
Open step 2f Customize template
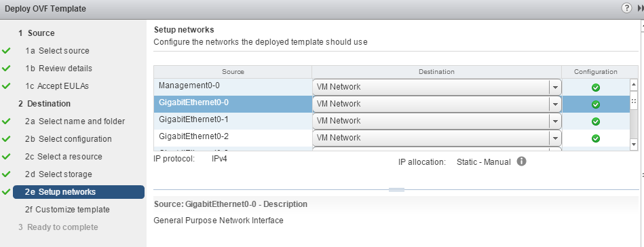pyautogui.click(x=67, y=210)
